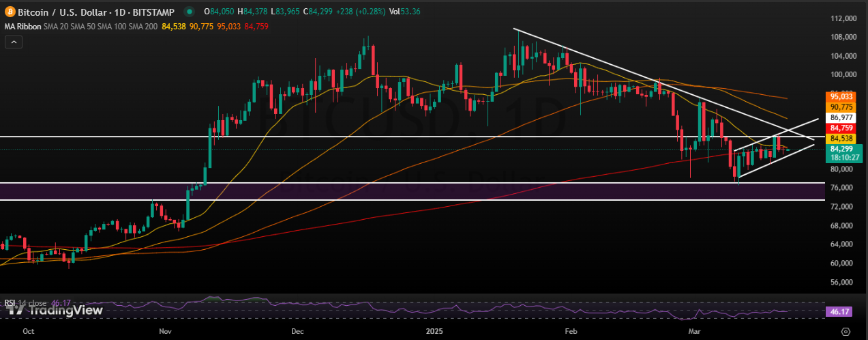
Task: Click the green 84,299 current price label
Action: coord(841,148)
